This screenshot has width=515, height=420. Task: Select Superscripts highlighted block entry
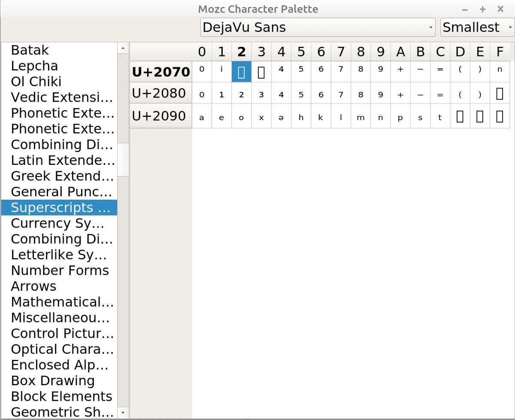[x=59, y=207]
